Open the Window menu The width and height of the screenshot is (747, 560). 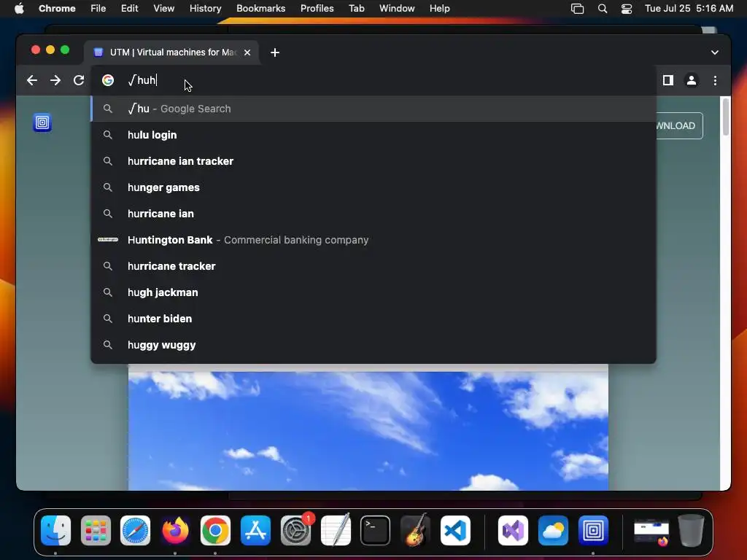pyautogui.click(x=397, y=9)
